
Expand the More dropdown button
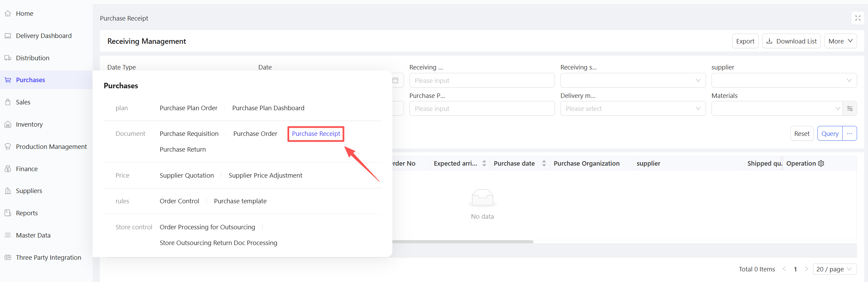point(840,41)
